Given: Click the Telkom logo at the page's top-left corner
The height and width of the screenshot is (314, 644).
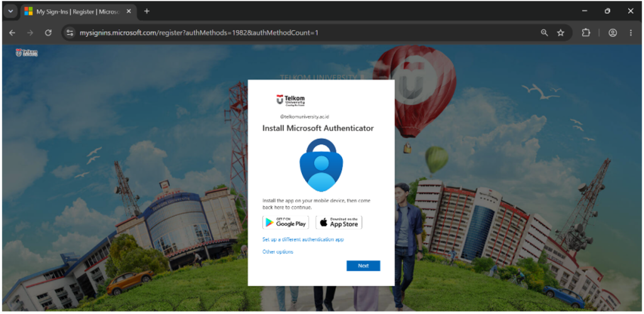Looking at the screenshot, I should tap(26, 53).
